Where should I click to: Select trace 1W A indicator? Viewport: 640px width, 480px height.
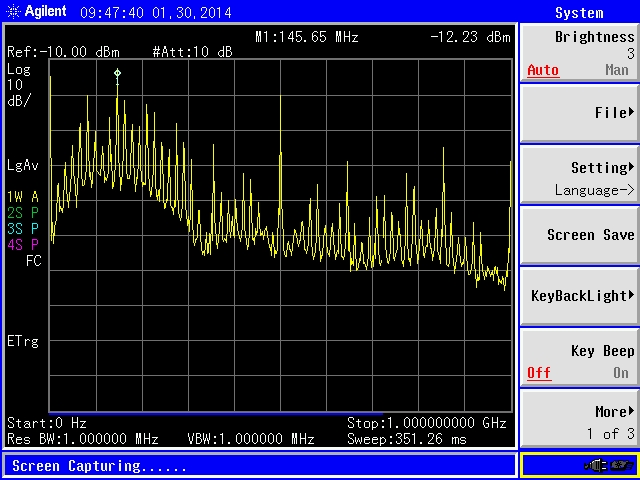[x=23, y=196]
